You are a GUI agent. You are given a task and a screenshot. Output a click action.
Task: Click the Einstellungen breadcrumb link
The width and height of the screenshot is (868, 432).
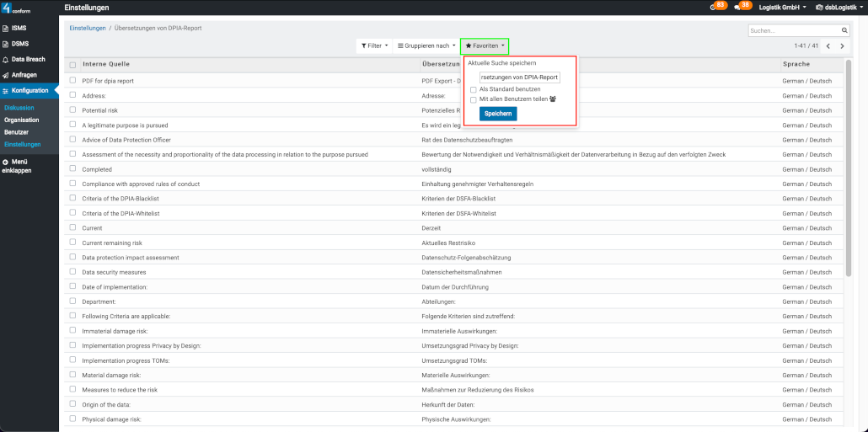[87, 29]
